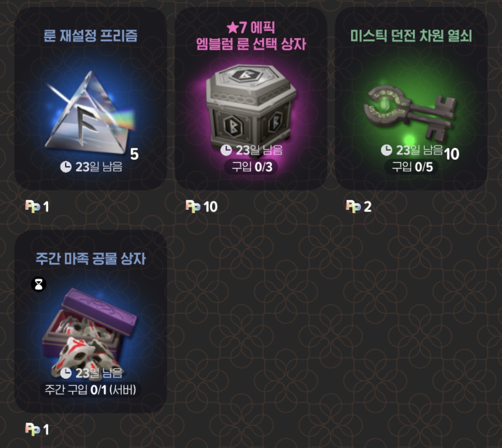This screenshot has width=502, height=448.
Task: Click the clock icon on the dungeon key card
Action: 386,150
